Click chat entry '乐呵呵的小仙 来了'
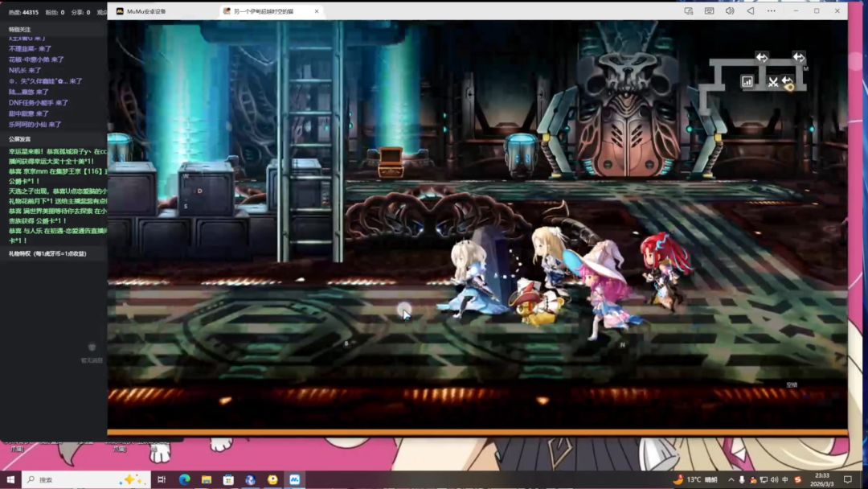This screenshot has height=489, width=868. tap(35, 125)
